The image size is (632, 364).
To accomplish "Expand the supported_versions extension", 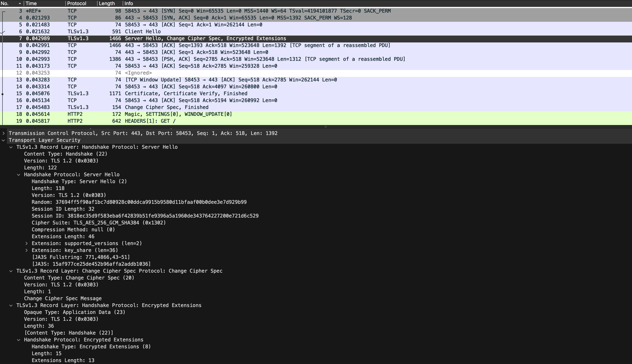I will 27,244.
